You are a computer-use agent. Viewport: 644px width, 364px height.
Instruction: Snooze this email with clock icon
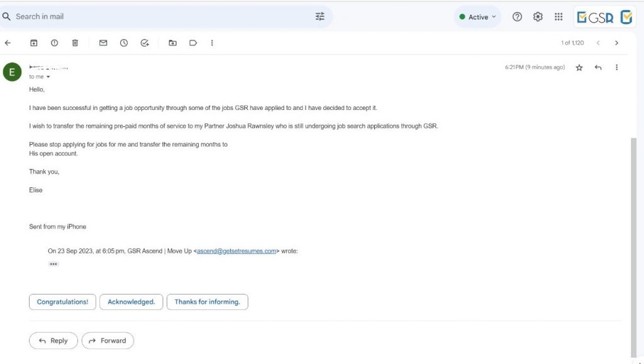[124, 43]
